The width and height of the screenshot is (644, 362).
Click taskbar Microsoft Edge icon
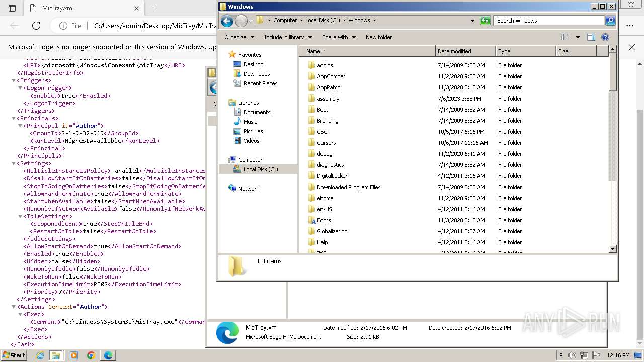108,355
